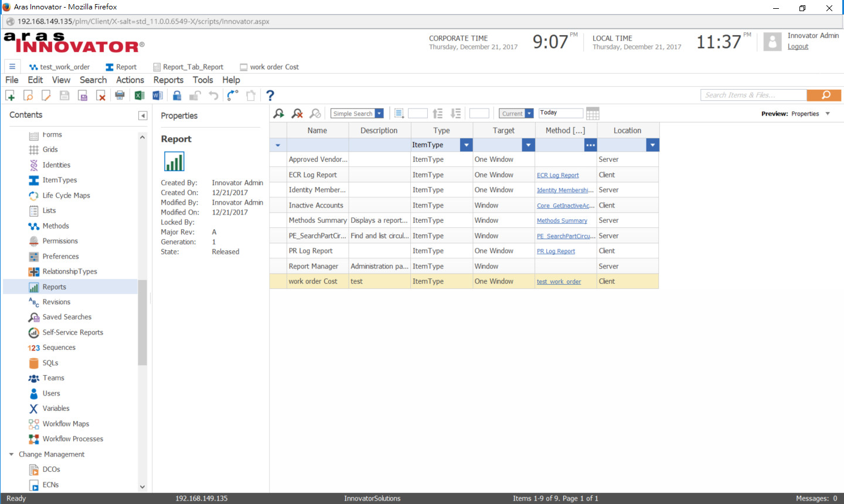This screenshot has width=844, height=504.
Task: Click the Paste clipboard icon in toolbar
Action: (251, 96)
